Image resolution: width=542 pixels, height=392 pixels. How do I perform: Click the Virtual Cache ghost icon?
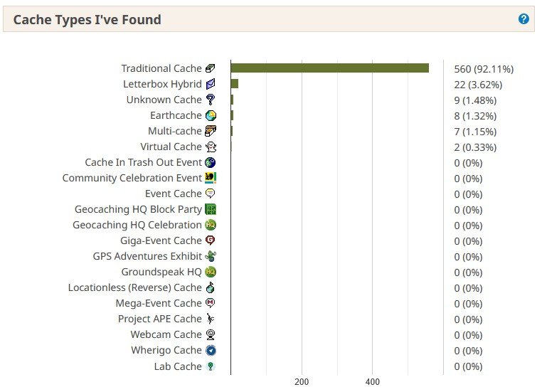click(211, 147)
